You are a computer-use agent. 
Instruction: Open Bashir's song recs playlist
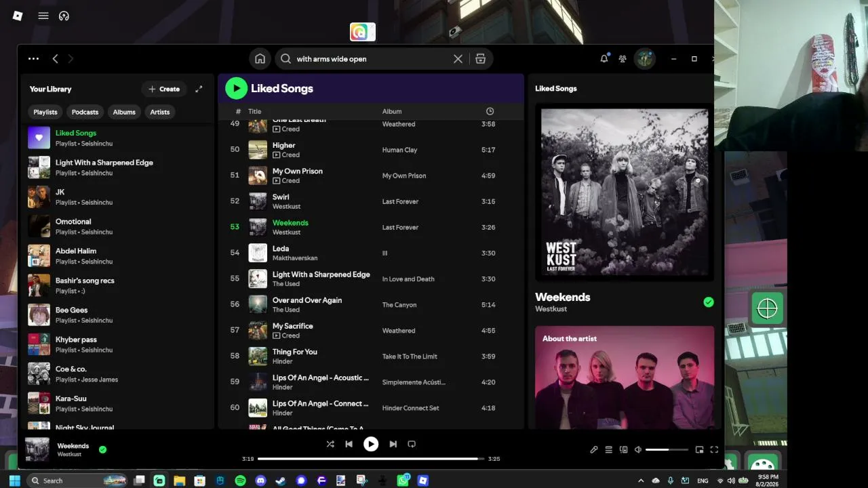117,285
